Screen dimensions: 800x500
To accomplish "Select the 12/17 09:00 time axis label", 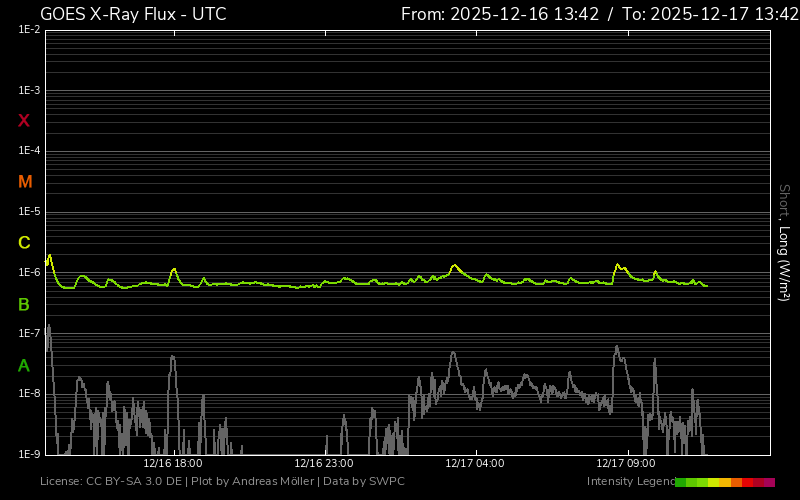I will [625, 464].
